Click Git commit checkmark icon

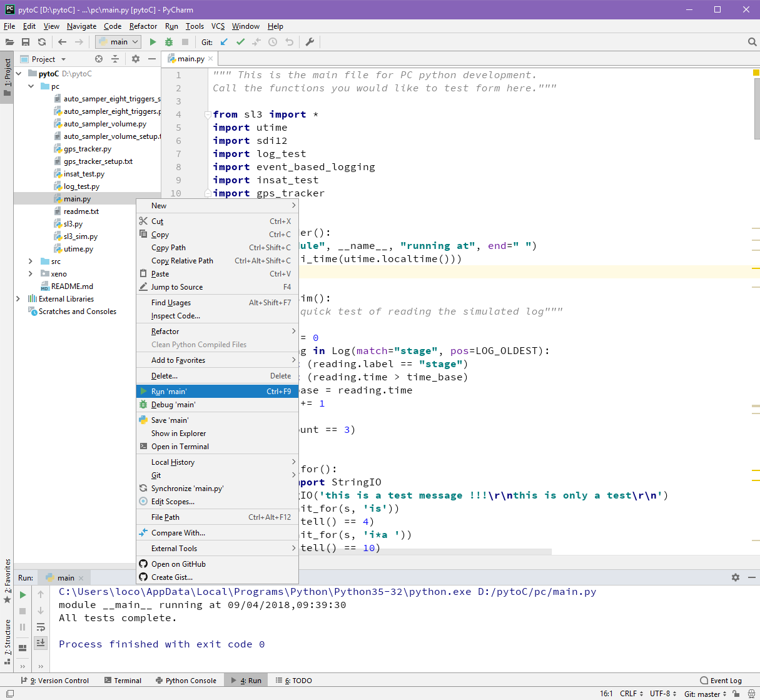pyautogui.click(x=240, y=42)
